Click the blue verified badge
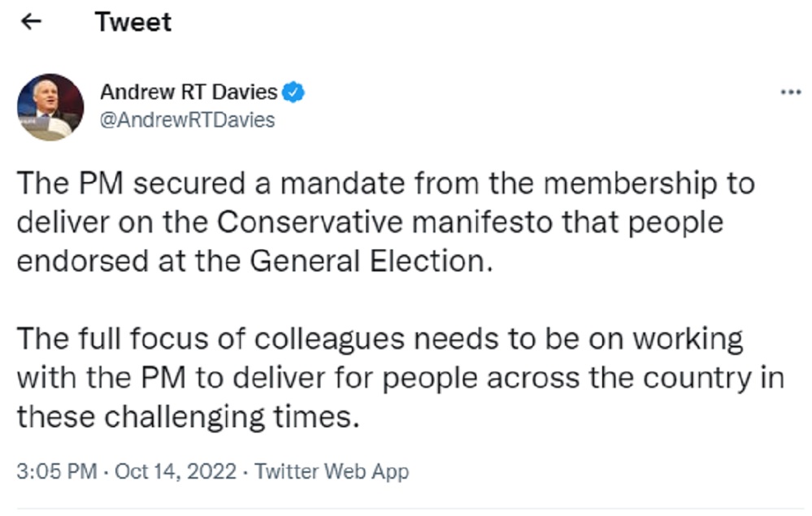 [x=294, y=93]
